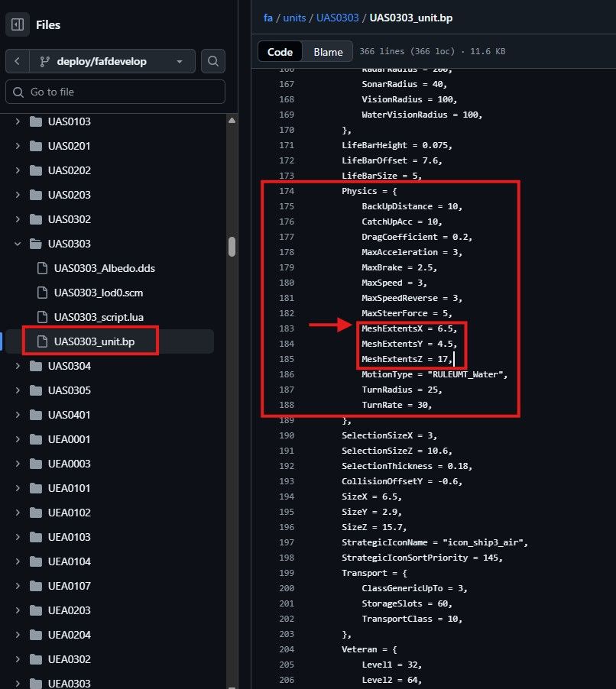Open the UEA0001 folder name
Screen dimensions: 616x689
pyautogui.click(x=69, y=439)
